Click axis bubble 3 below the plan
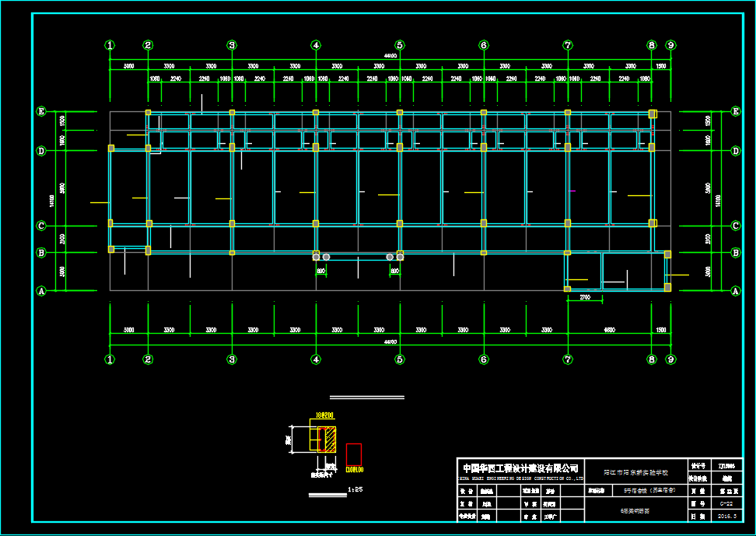Screen dimensions: 756x536 point(232,359)
